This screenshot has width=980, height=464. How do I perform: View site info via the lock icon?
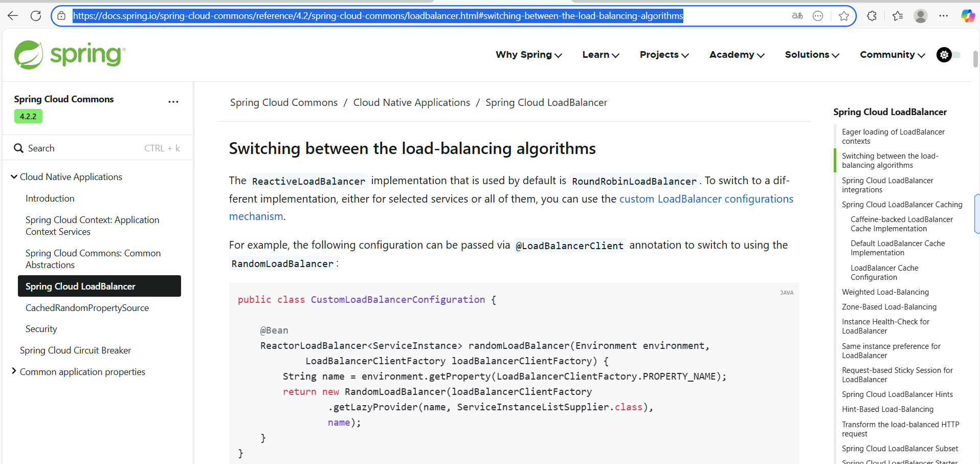(61, 16)
